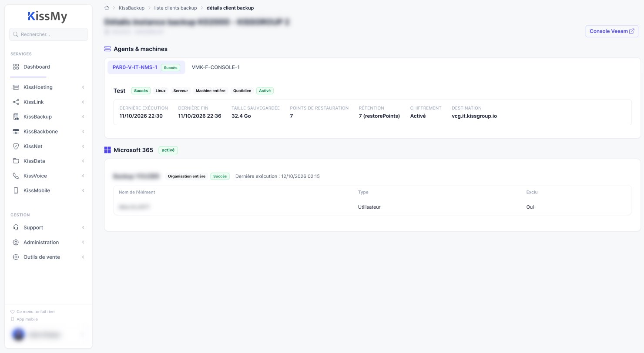Viewport: 644px width, 353px height.
Task: Go to home via breadcrumb house icon
Action: point(107,8)
